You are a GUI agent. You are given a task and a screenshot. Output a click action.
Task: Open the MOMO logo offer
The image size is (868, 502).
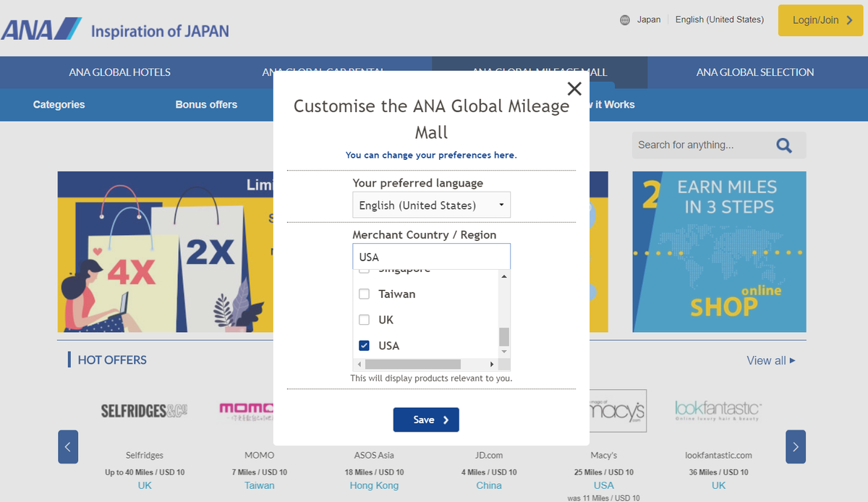coord(247,411)
